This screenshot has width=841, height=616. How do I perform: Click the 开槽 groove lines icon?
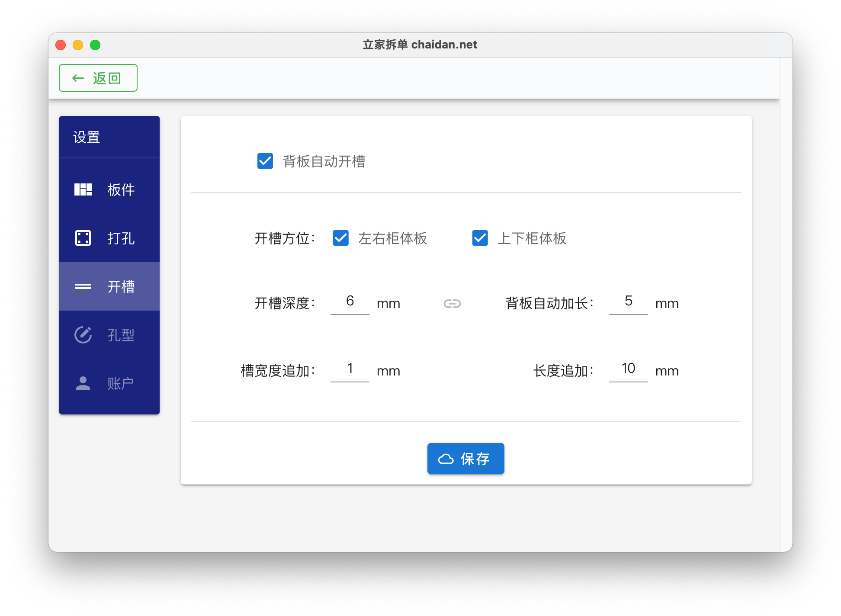pos(83,286)
